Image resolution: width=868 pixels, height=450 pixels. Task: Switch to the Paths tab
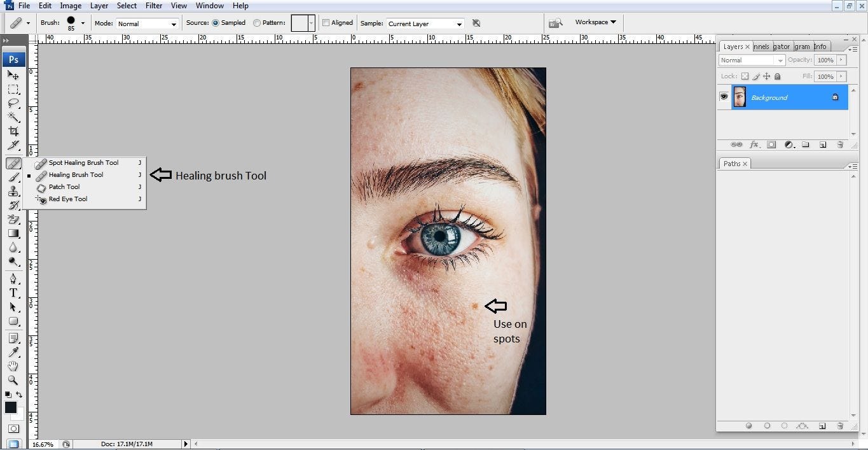732,164
